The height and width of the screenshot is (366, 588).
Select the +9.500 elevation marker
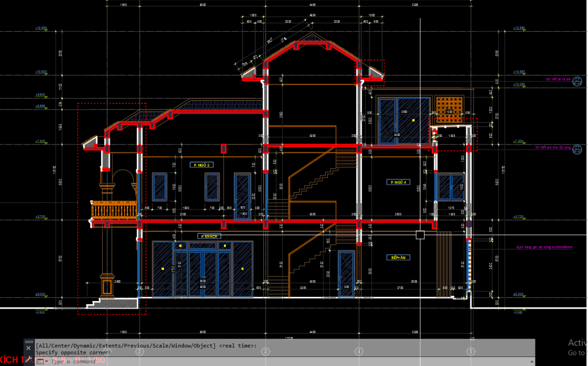click(41, 95)
